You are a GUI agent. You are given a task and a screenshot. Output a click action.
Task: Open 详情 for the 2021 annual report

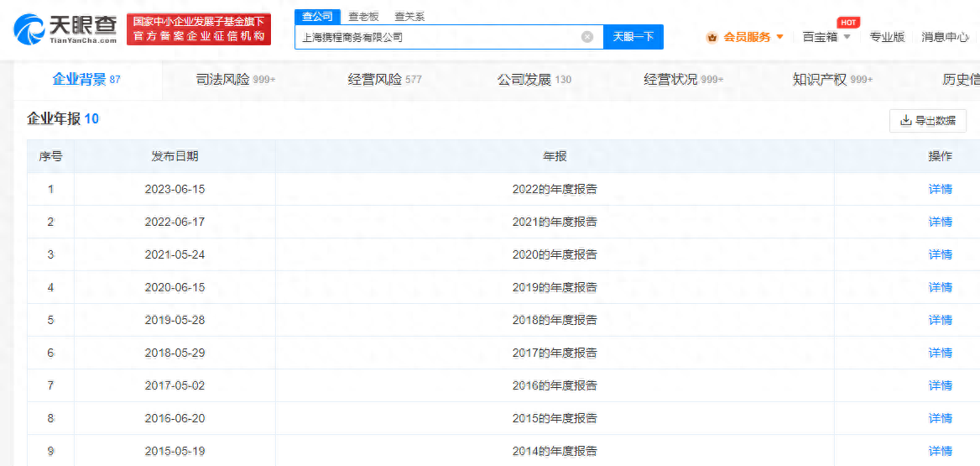(940, 222)
